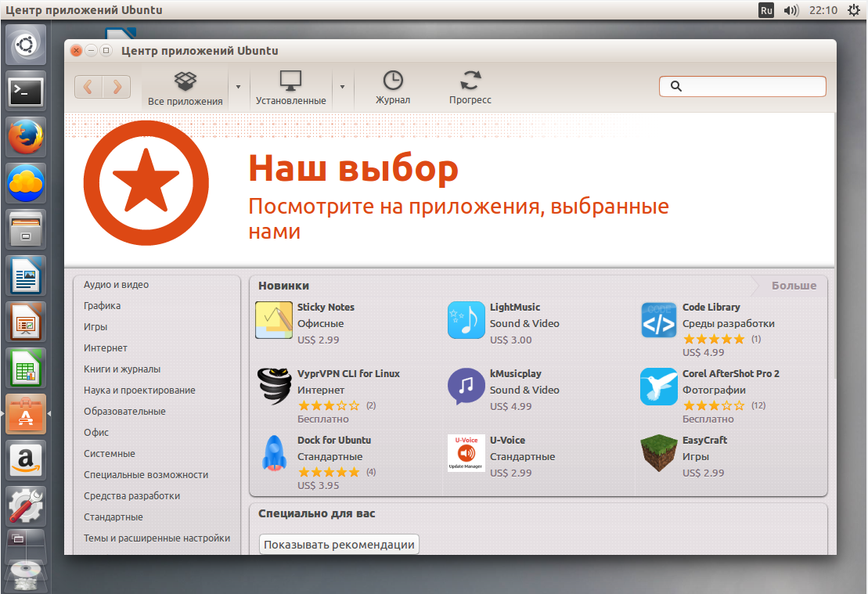Open VyprVPN CLI for Linux title
868x594 pixels.
coord(348,373)
